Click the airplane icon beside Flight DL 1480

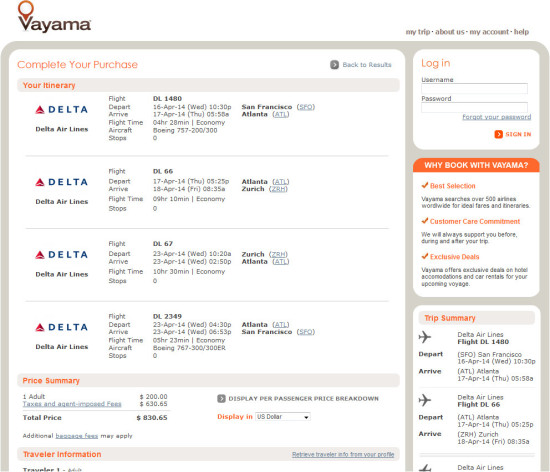[425, 337]
